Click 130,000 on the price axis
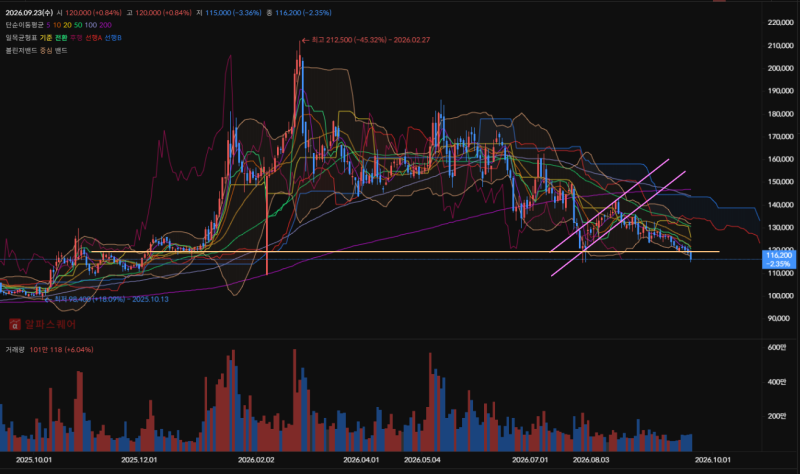 (x=780, y=228)
